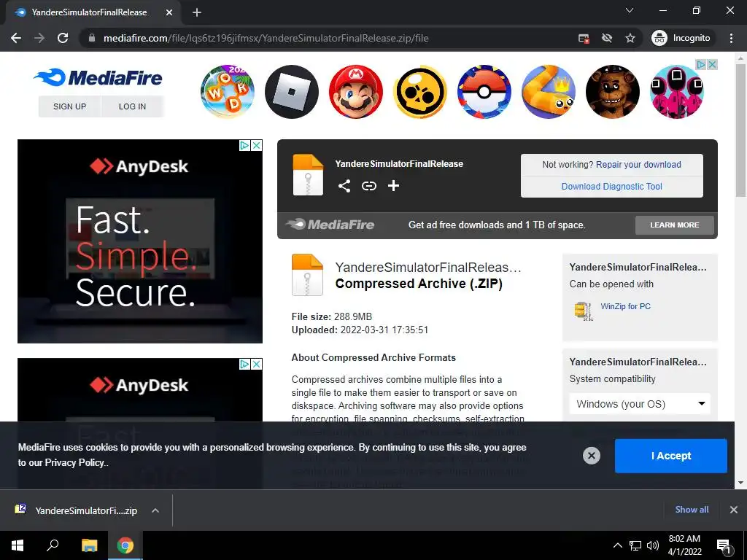The image size is (747, 560).
Task: Click the page vertical scrollbar thumb
Action: pyautogui.click(x=740, y=130)
